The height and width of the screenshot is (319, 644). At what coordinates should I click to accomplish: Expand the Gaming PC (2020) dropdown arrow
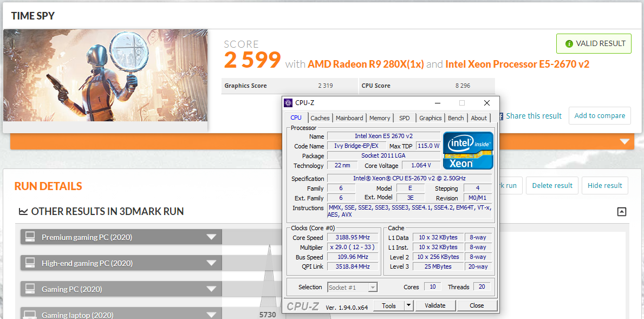[x=211, y=289]
